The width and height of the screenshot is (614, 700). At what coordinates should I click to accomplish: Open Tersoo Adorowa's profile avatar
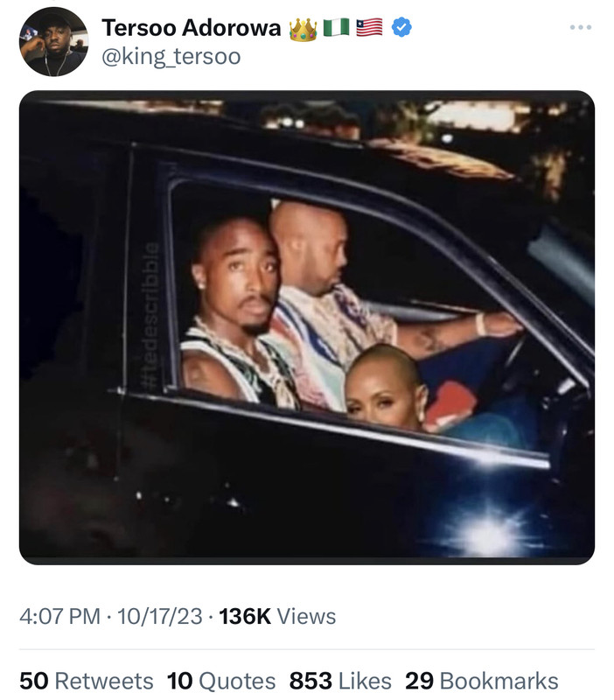click(53, 41)
